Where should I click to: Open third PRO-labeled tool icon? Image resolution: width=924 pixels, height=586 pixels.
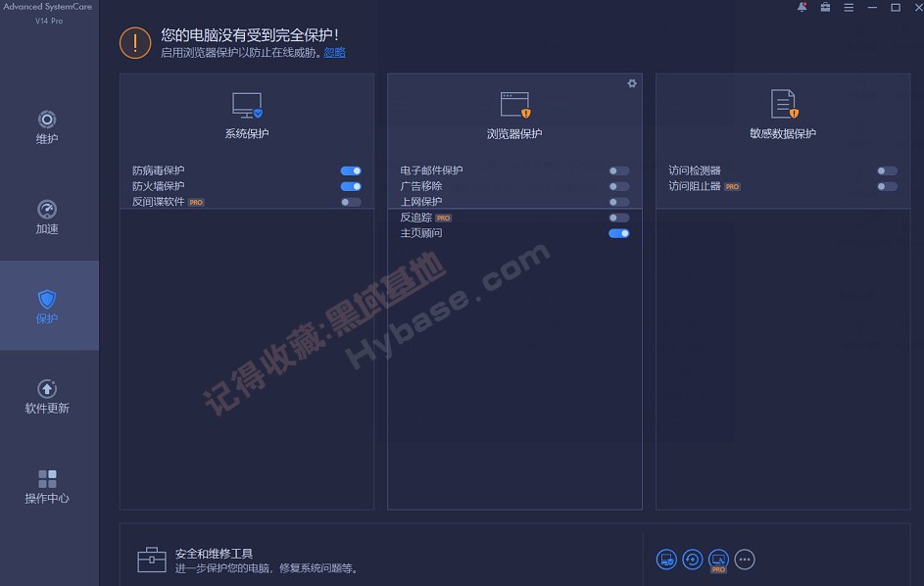(718, 561)
